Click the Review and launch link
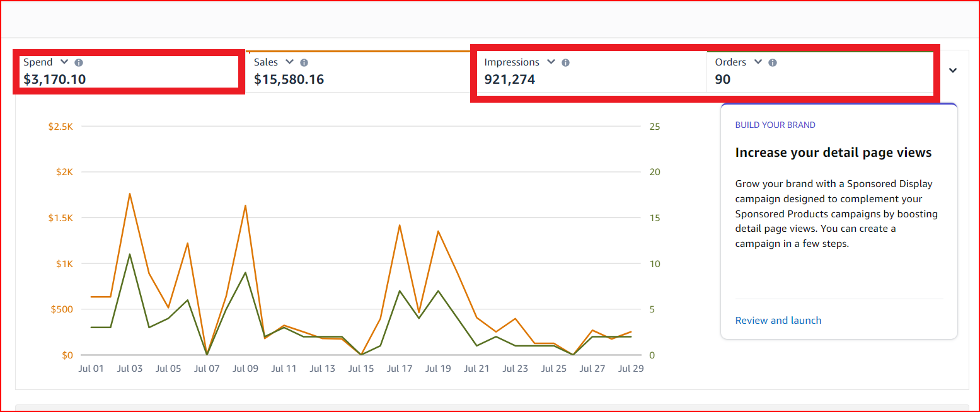 click(x=778, y=320)
